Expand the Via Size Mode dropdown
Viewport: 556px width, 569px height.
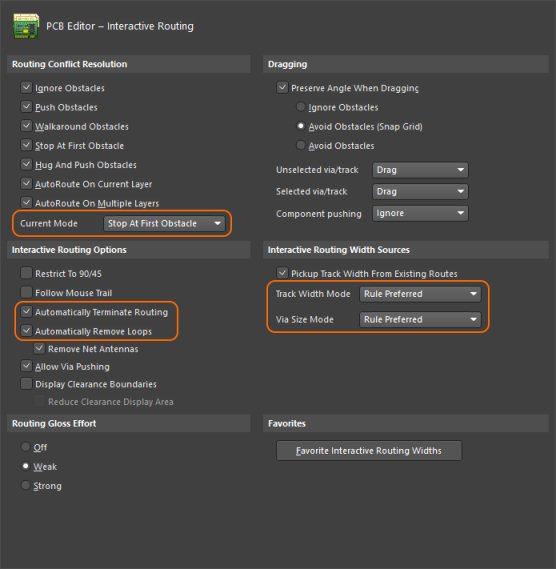pyautogui.click(x=420, y=320)
